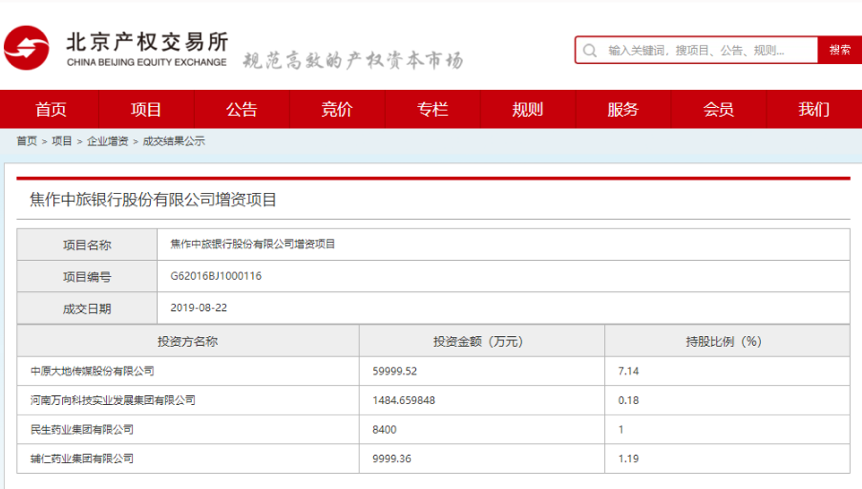
Task: Go to 首页 in the breadcrumb
Action: [26, 141]
